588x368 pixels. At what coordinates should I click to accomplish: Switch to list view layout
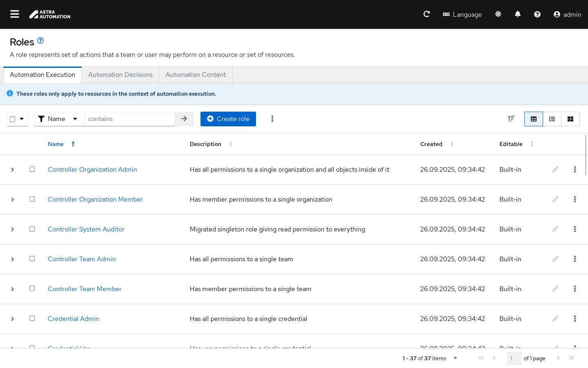[x=552, y=119]
